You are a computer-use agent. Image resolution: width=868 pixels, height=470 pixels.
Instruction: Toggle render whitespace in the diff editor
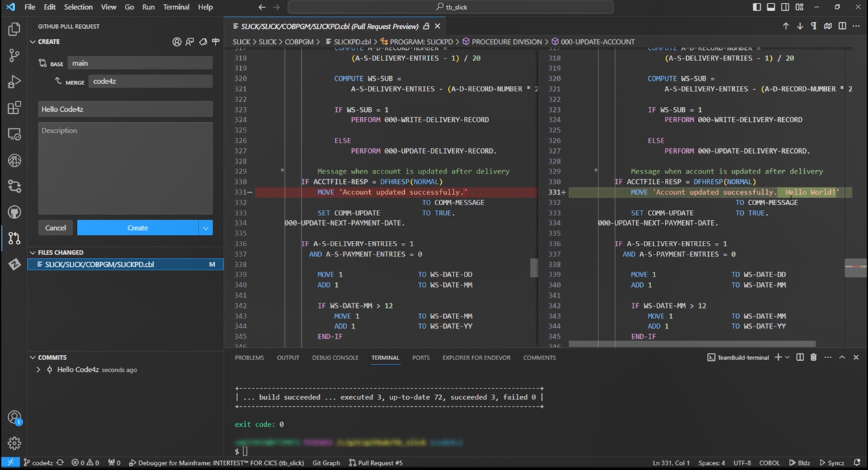[x=814, y=26]
